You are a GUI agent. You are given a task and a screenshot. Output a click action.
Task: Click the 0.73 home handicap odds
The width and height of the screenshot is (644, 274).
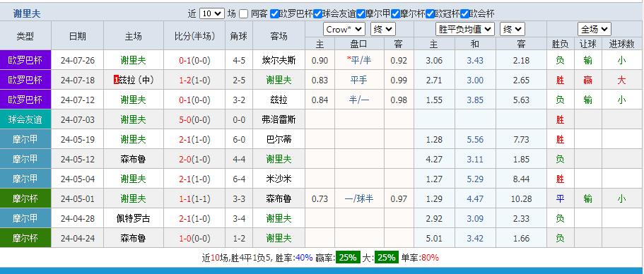(320, 199)
